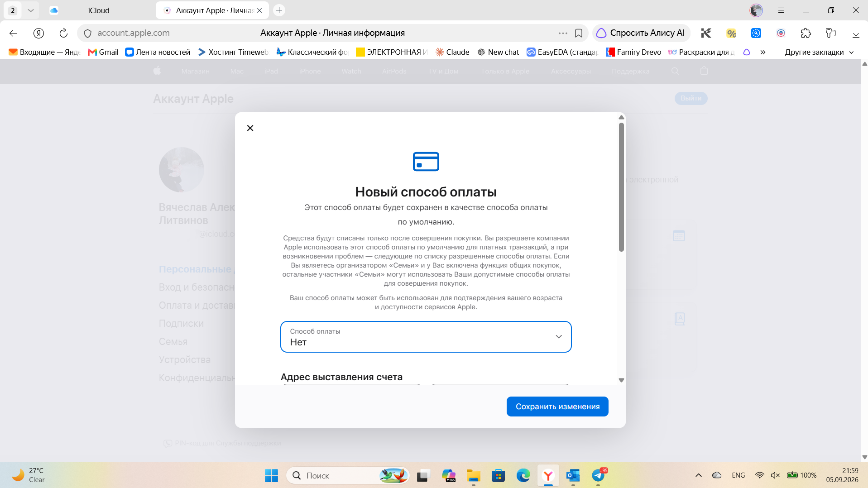Open Yandex home icon in toolbar

pyautogui.click(x=38, y=33)
